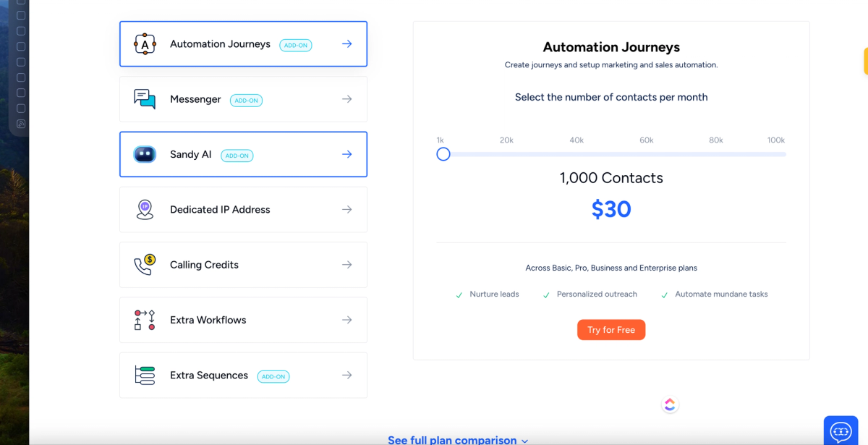Click the RSS feed icon in left sidebar

pyautogui.click(x=21, y=124)
